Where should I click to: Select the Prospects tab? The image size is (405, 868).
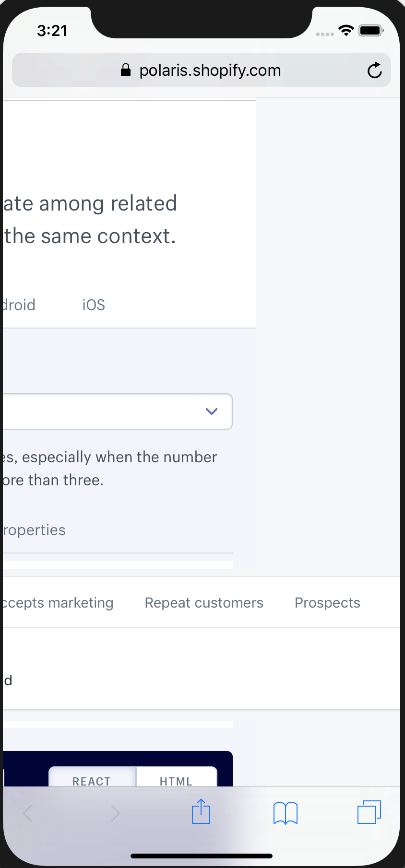pyautogui.click(x=327, y=602)
